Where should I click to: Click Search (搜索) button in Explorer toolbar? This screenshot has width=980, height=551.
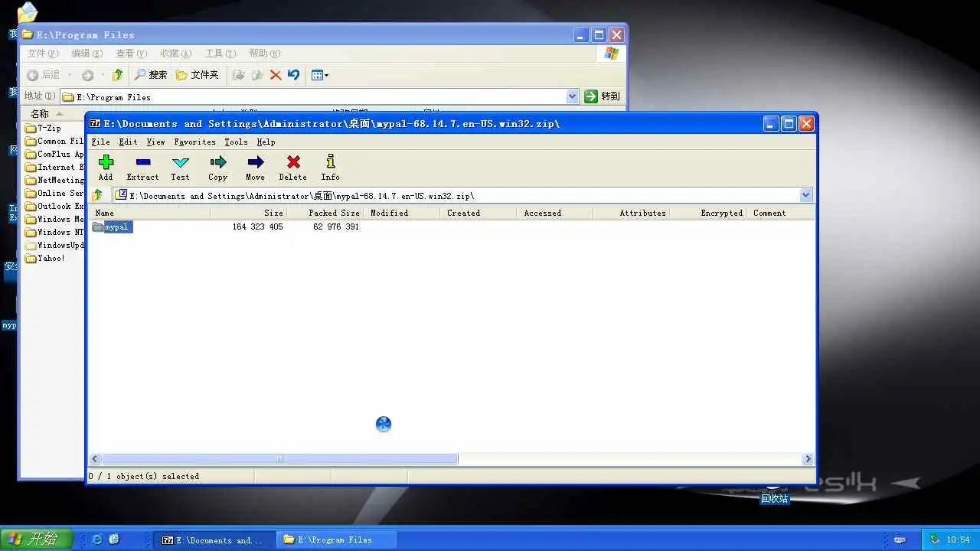click(x=151, y=75)
